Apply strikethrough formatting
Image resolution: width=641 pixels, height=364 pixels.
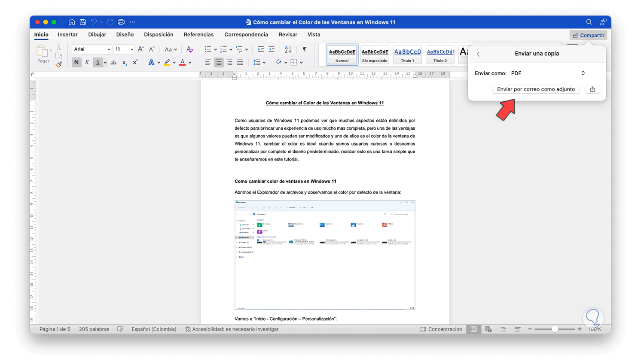(x=113, y=63)
